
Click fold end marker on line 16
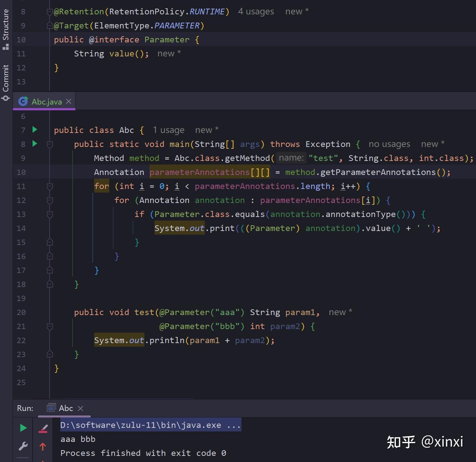[x=50, y=256]
